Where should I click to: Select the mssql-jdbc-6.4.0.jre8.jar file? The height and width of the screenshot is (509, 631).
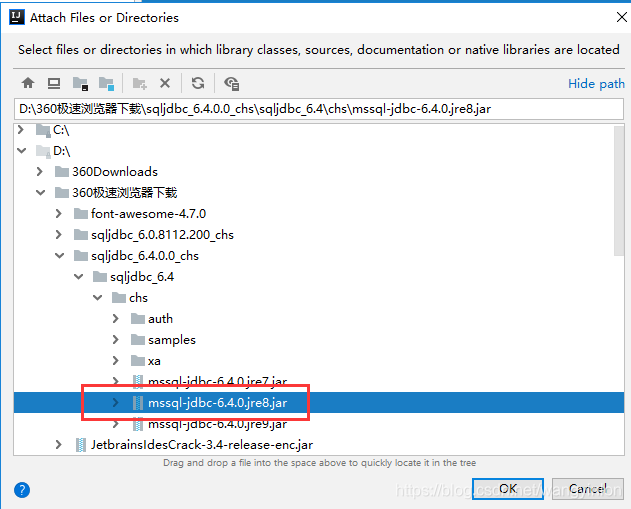point(319,402)
